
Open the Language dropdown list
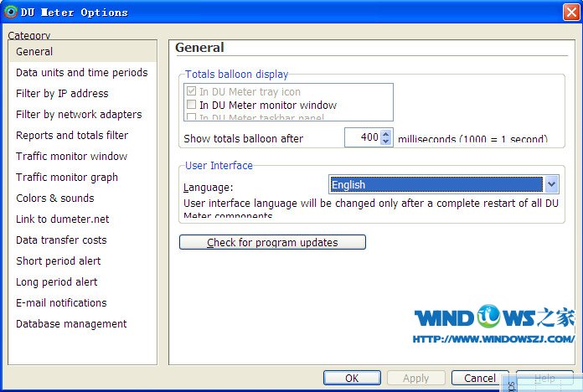[x=551, y=185]
